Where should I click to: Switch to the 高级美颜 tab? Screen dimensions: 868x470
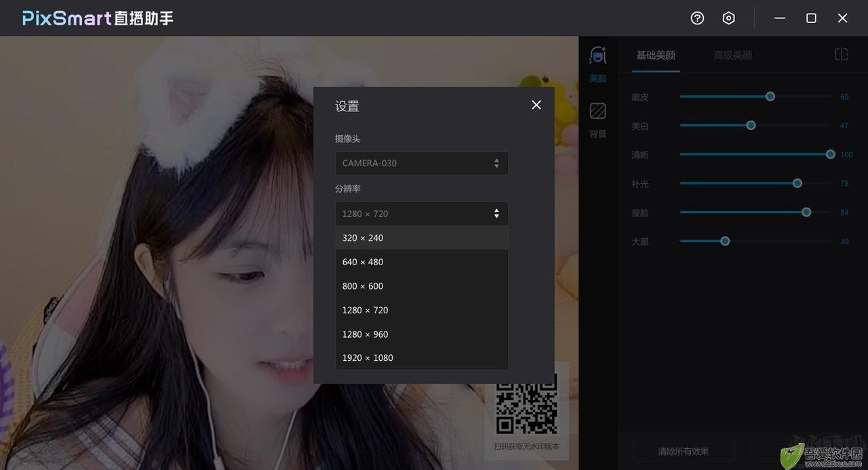(733, 55)
